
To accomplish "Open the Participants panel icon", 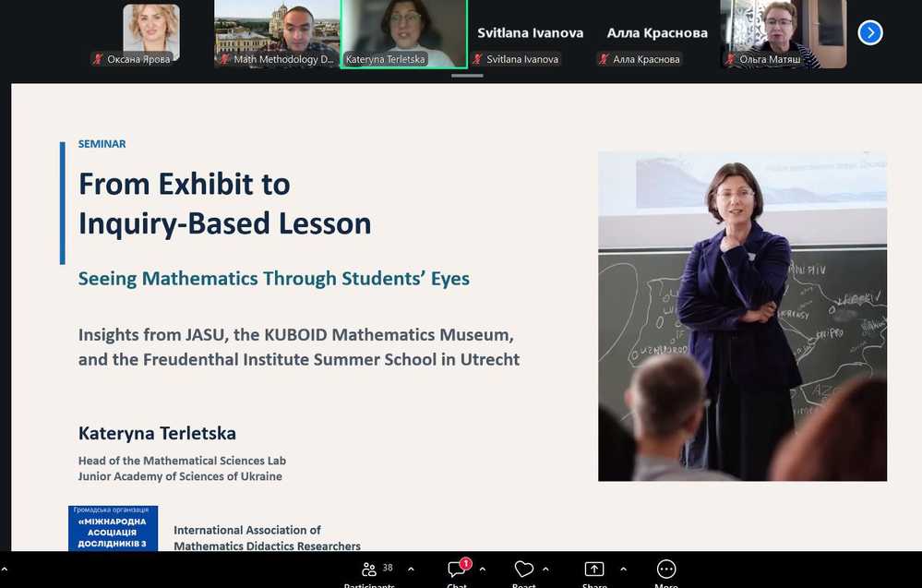I will click(368, 570).
